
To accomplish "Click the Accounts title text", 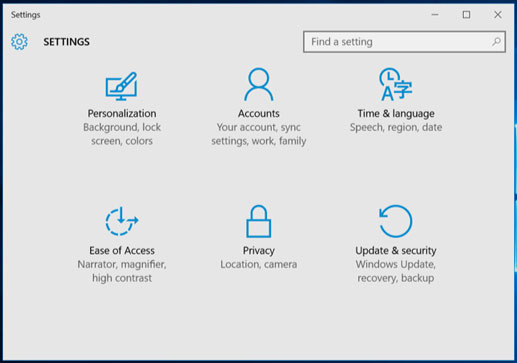I will tap(259, 113).
